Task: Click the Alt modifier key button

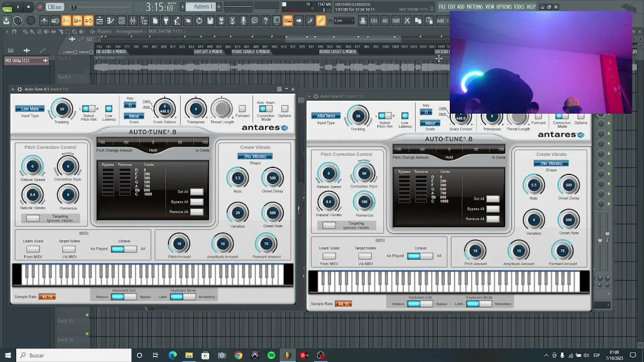Action: (385, 21)
